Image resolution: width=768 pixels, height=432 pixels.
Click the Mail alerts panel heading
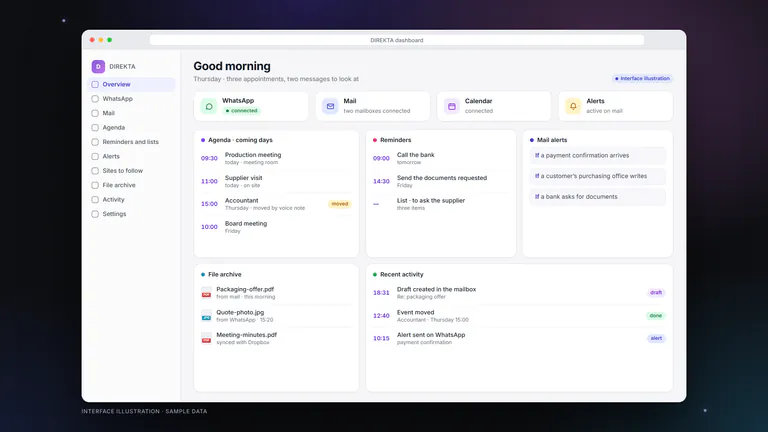552,140
